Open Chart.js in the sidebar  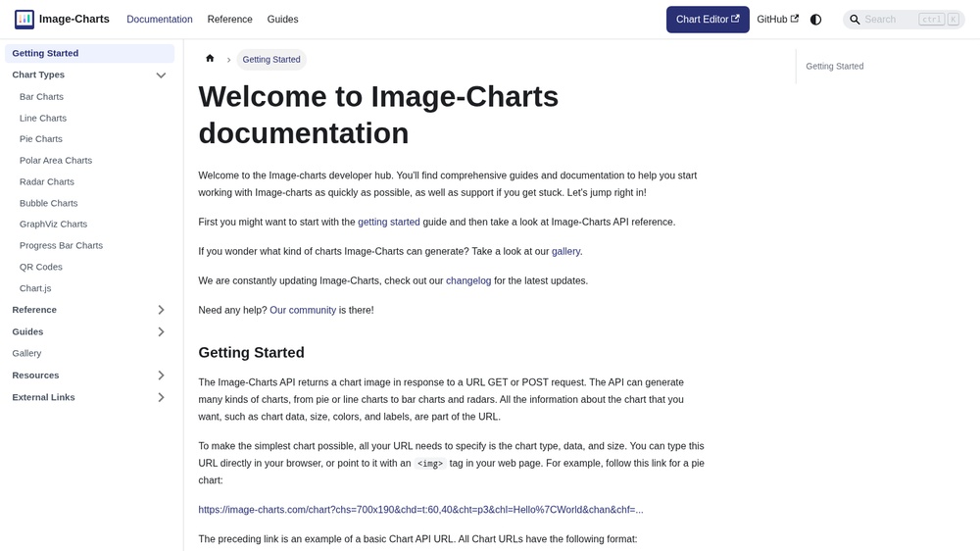pos(35,288)
